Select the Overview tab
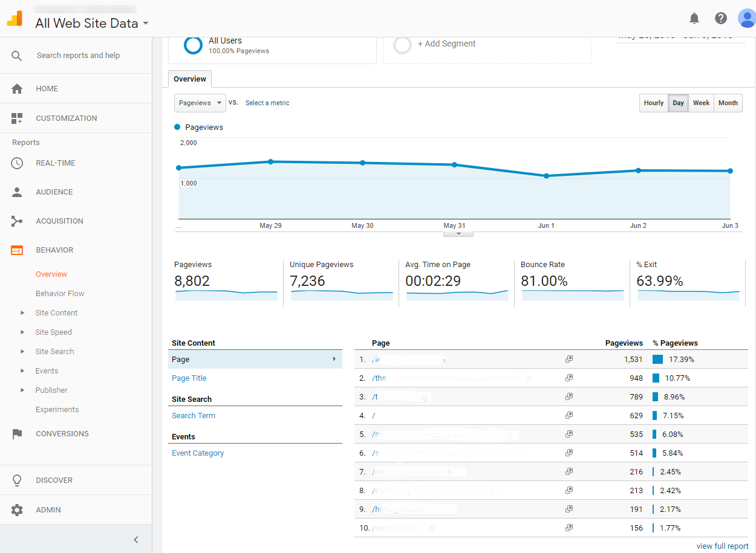This screenshot has width=756, height=553. click(190, 79)
